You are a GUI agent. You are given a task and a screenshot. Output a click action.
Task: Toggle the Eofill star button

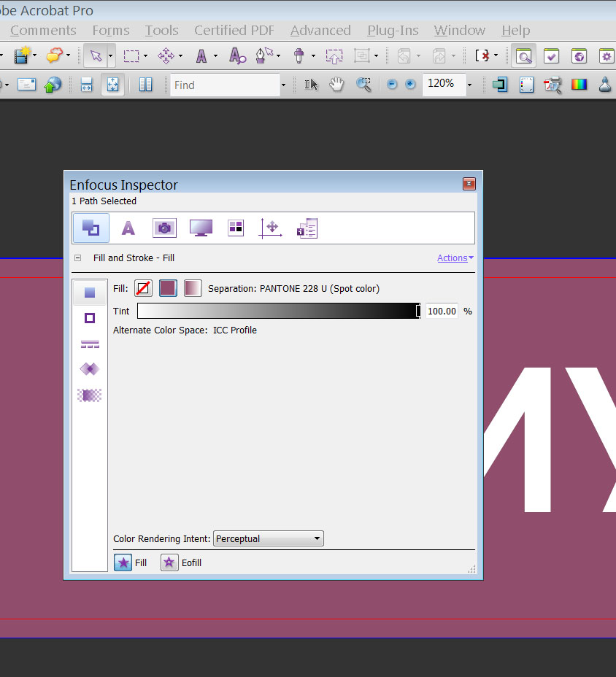169,562
